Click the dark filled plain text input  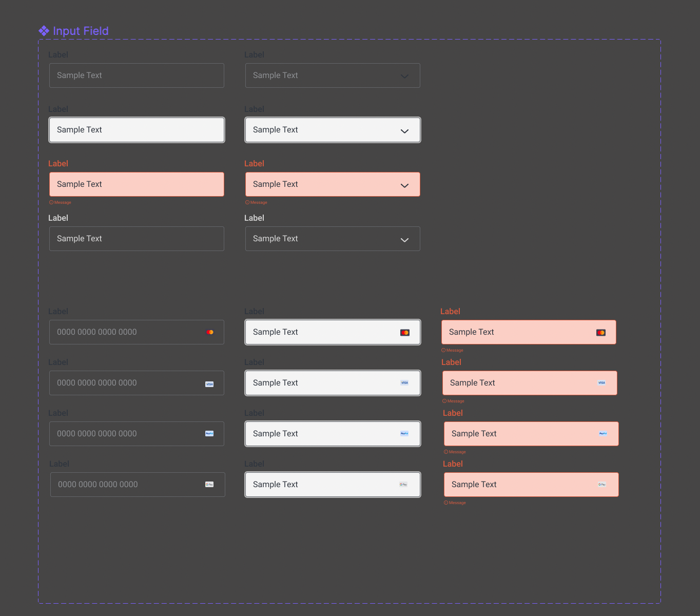pyautogui.click(x=137, y=239)
